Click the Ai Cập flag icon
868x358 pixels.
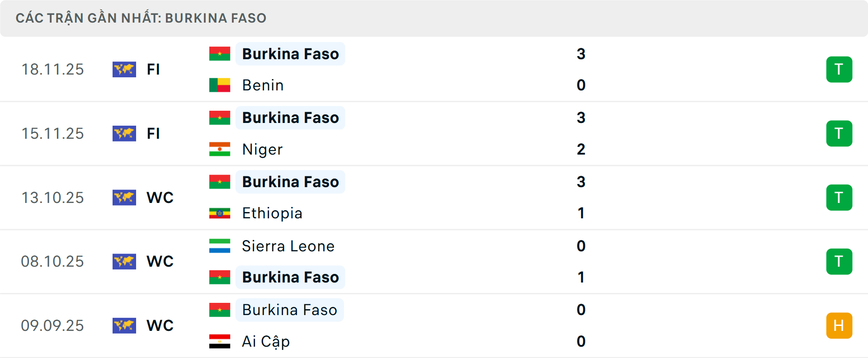point(220,342)
